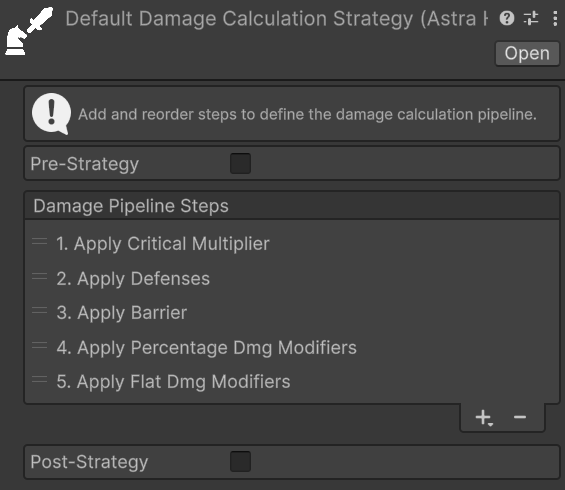Select step 5. Apply Flat Dmg Modifiers
Image resolution: width=565 pixels, height=490 pixels.
[x=292, y=382]
